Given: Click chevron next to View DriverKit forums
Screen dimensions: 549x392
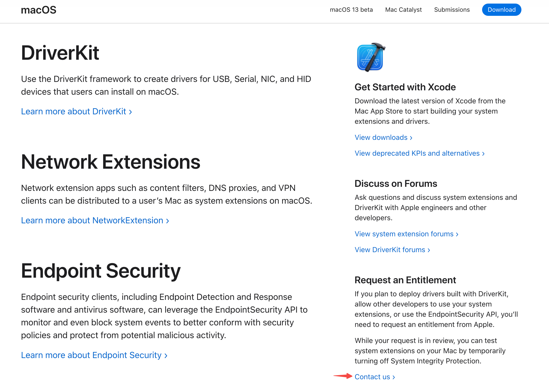Looking at the screenshot, I should pos(429,250).
